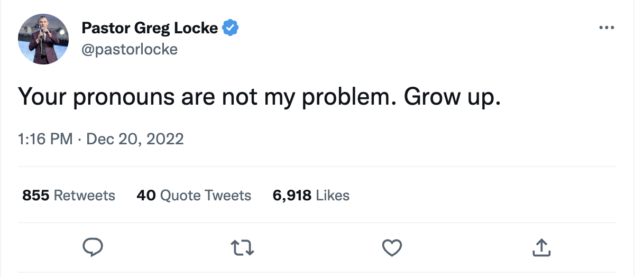View the list of Retweets
Image resolution: width=644 pixels, height=277 pixels.
pyautogui.click(x=85, y=196)
